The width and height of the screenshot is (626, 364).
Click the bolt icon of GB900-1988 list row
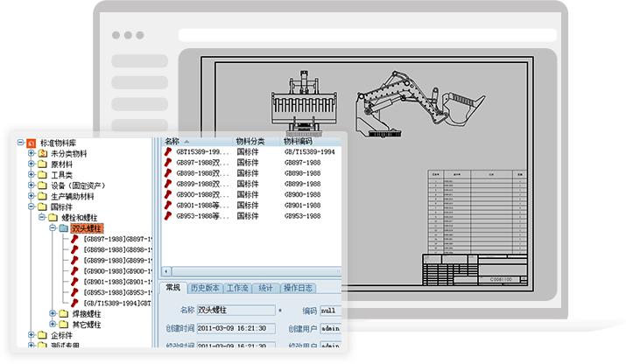point(170,194)
